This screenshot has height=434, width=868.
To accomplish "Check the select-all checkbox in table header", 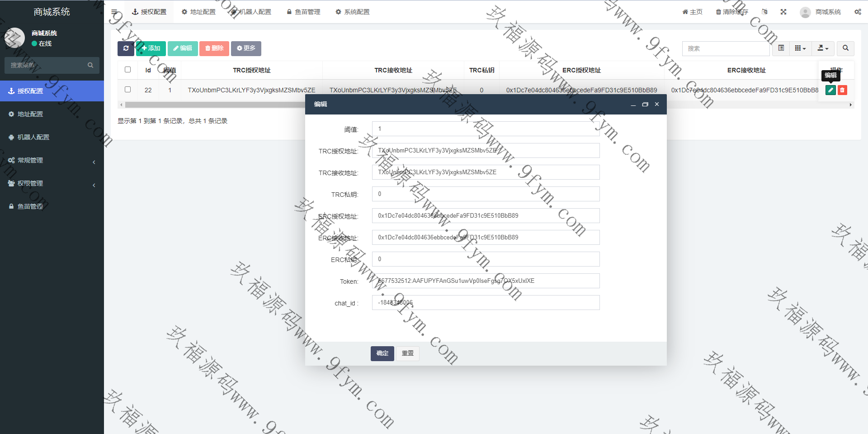I will (127, 70).
